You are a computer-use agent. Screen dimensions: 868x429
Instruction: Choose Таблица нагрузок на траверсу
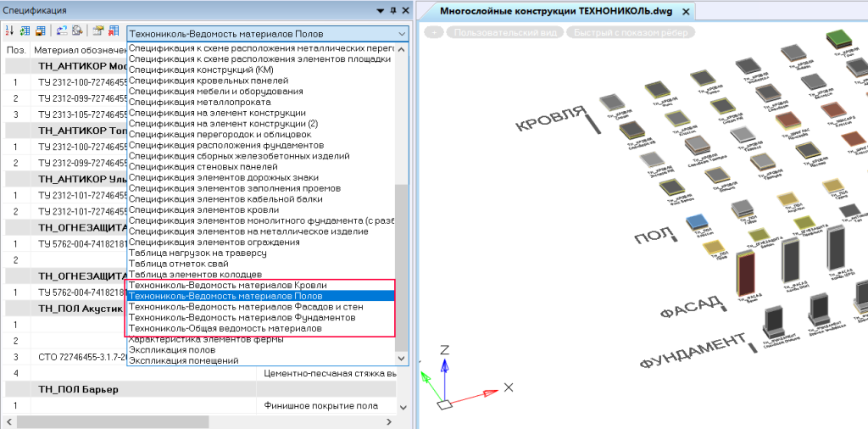(261, 253)
